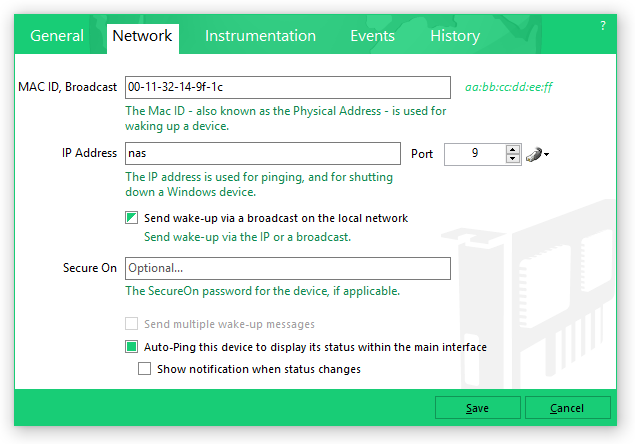The height and width of the screenshot is (444, 635).
Task: Switch to the General tab
Action: (57, 36)
